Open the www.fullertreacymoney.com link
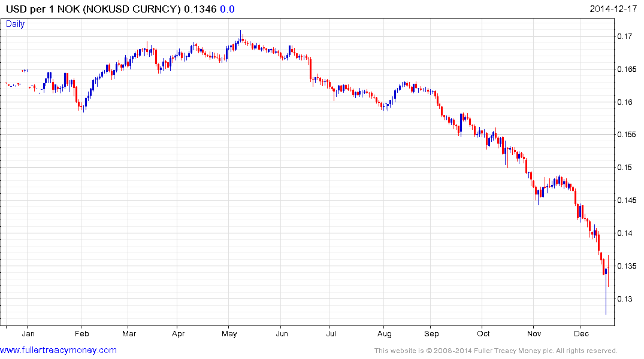Viewport: 644px width, 359px height. 58,350
